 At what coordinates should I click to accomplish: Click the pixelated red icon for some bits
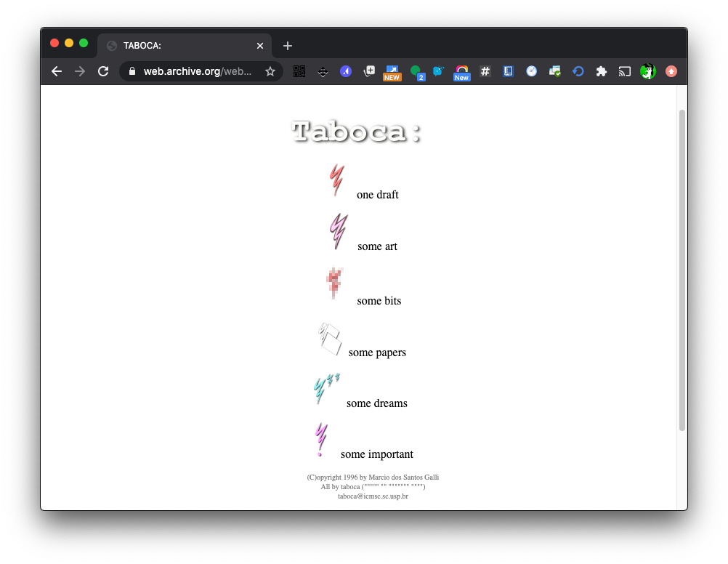click(x=334, y=283)
